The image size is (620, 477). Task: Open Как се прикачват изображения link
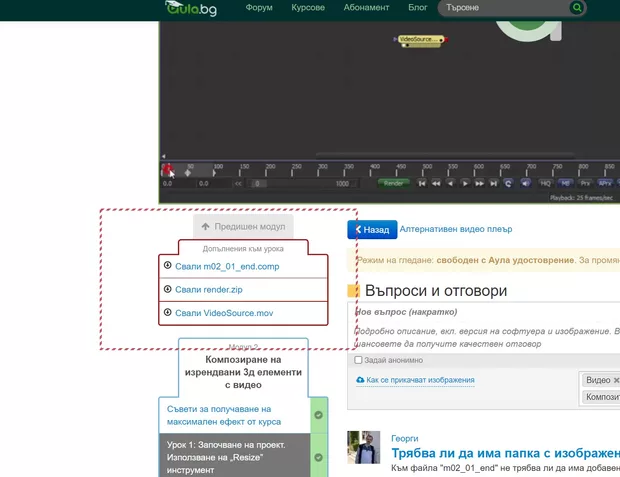tap(420, 380)
